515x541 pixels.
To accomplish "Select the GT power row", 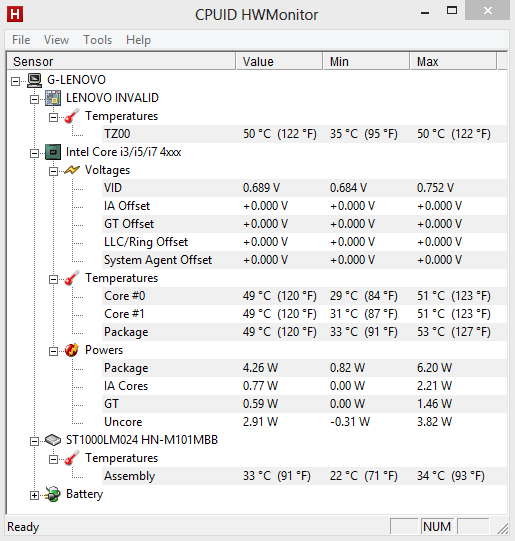I will (x=305, y=404).
